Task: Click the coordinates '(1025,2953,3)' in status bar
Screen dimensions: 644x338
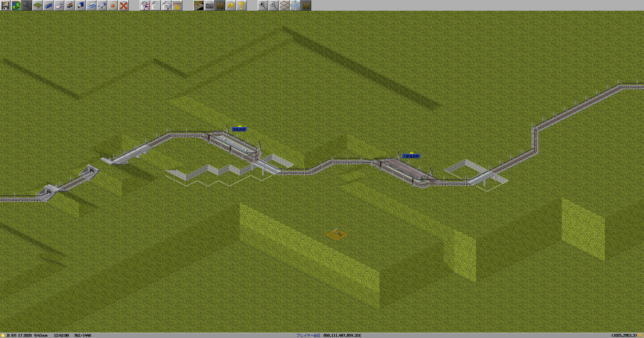Action: (x=624, y=335)
